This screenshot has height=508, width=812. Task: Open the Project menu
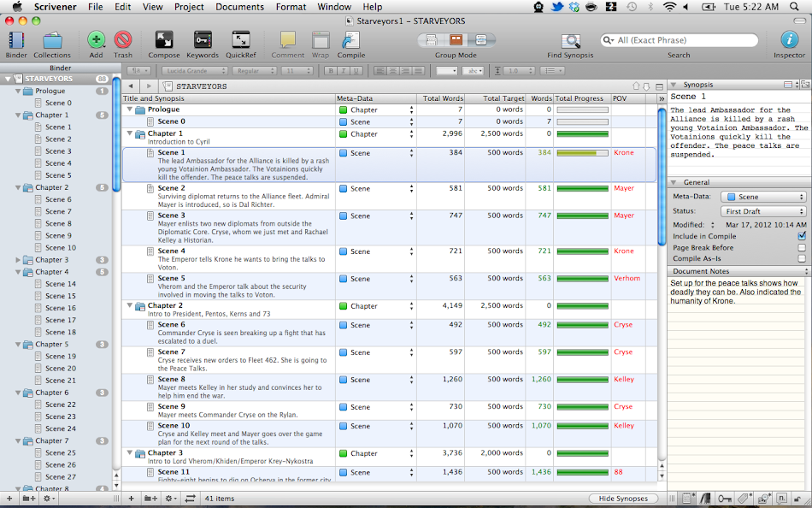[x=189, y=7]
